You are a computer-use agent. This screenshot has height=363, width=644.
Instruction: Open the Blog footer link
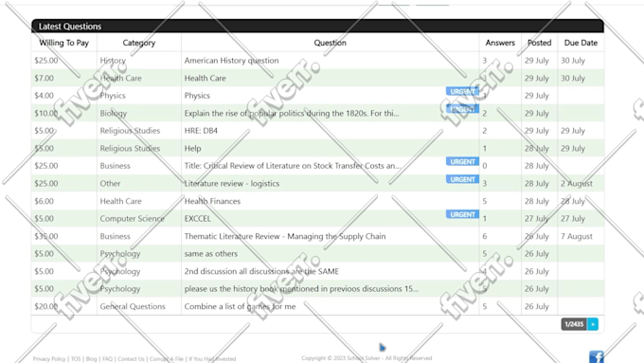92,359
